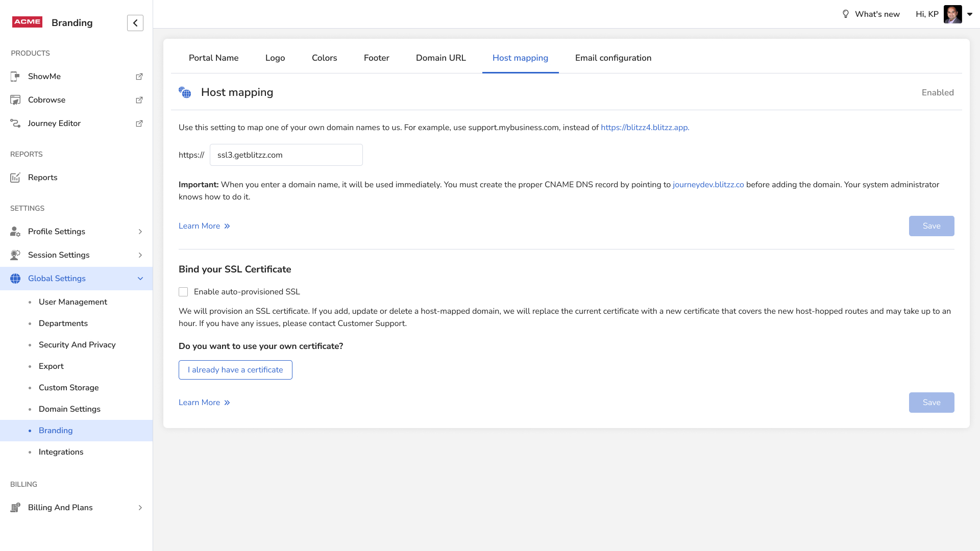The image size is (980, 551).
Task: Click the host mapping domain input field
Action: click(x=286, y=155)
